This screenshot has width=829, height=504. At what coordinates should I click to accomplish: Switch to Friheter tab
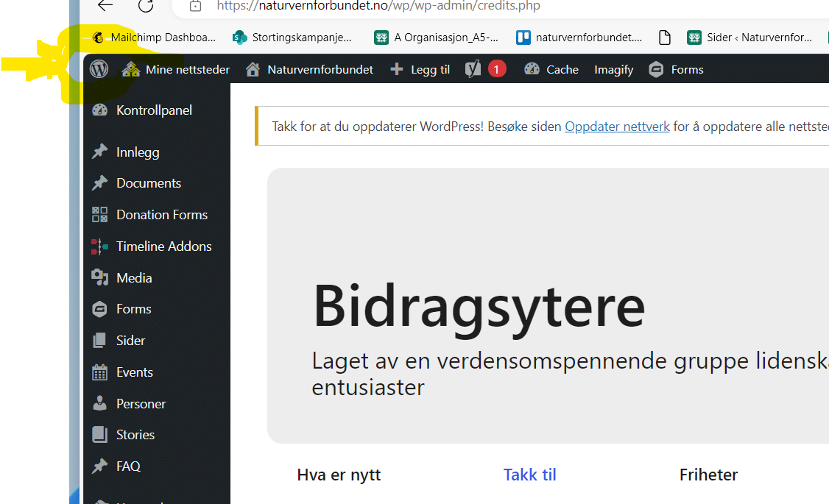pyautogui.click(x=708, y=475)
